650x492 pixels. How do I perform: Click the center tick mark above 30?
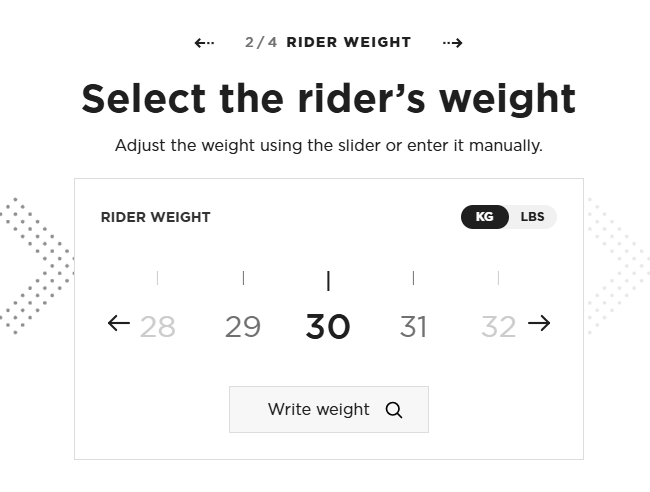328,280
